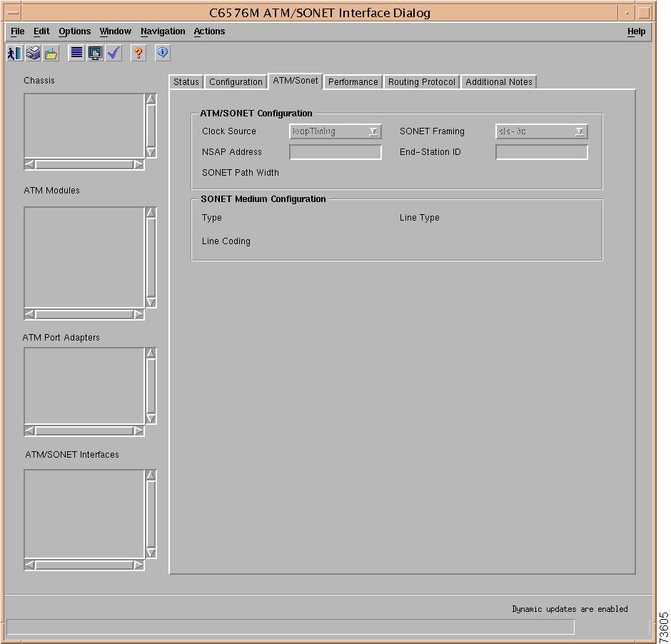671x644 pixels.
Task: Click the Chassis list scroll-left arrow
Action: coord(29,164)
